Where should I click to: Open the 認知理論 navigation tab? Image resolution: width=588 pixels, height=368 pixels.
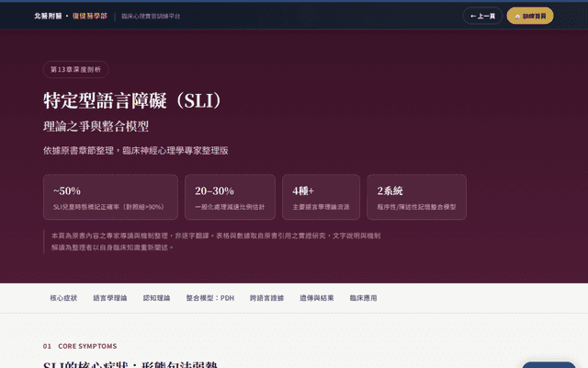(156, 298)
